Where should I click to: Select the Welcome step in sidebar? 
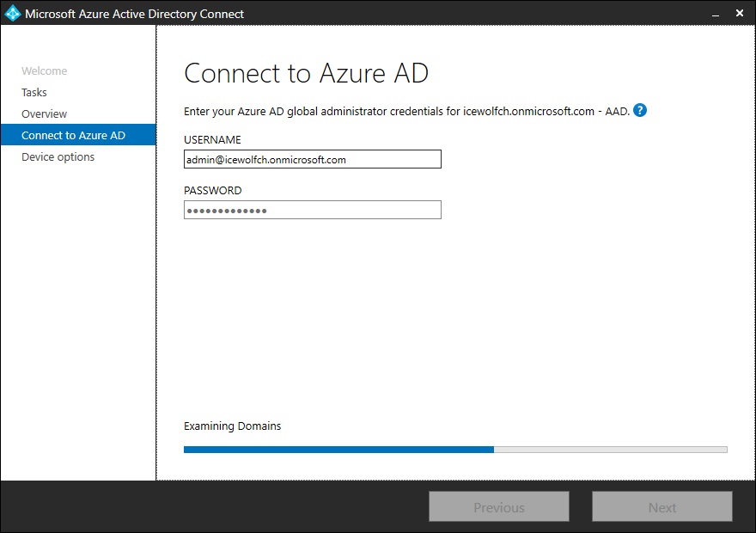[45, 70]
